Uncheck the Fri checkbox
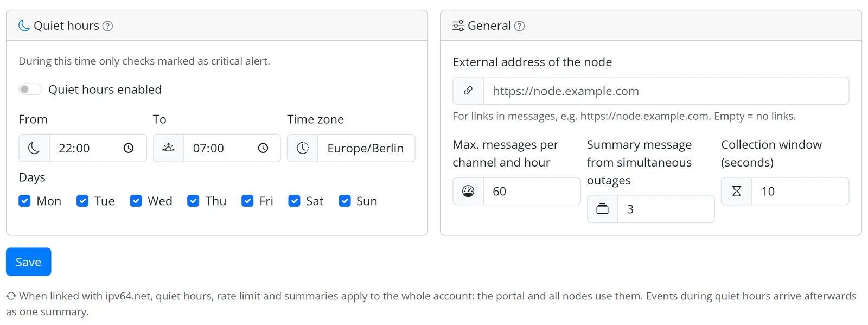The image size is (868, 325). 247,201
